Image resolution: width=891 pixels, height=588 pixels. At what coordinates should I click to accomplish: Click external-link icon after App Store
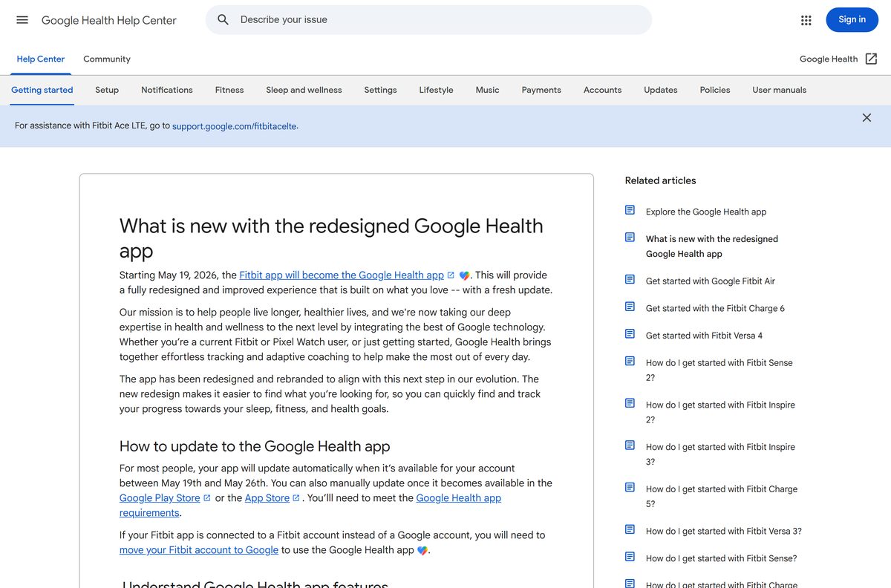tap(296, 498)
